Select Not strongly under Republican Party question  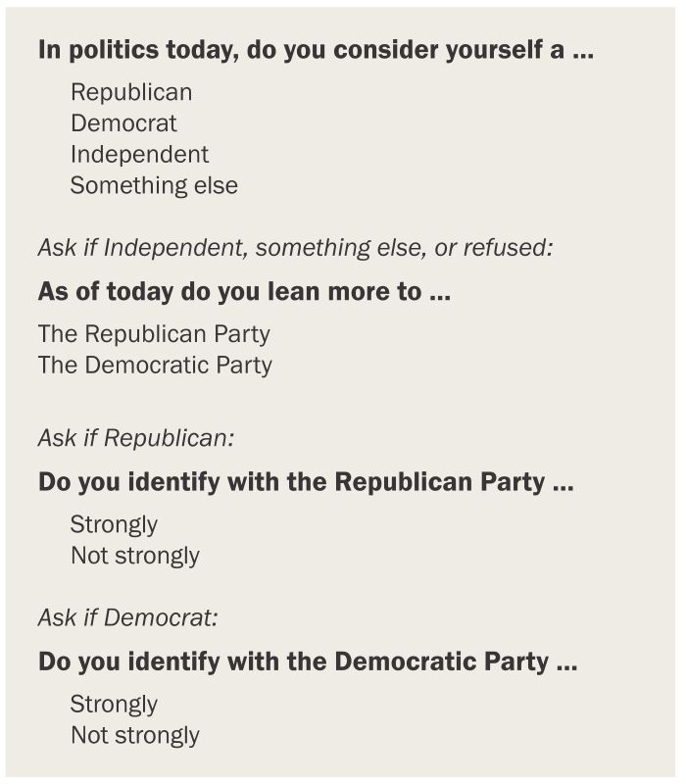(x=134, y=556)
